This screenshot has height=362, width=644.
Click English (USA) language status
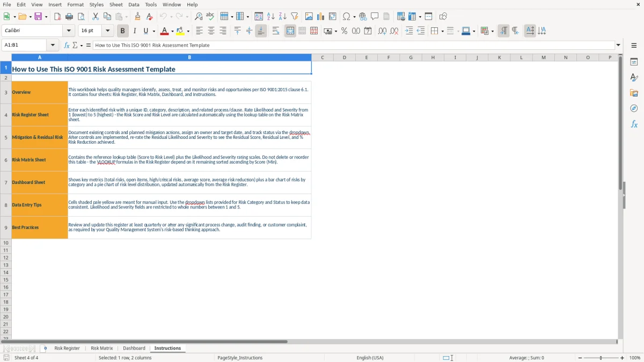(370, 358)
